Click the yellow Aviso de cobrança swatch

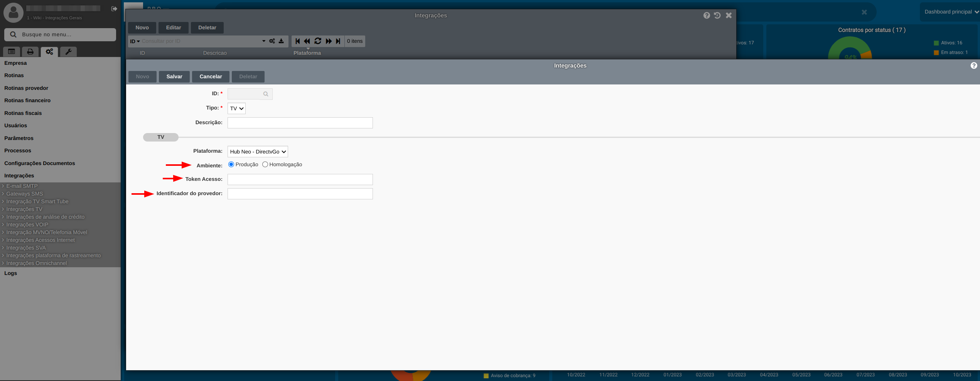(486, 376)
